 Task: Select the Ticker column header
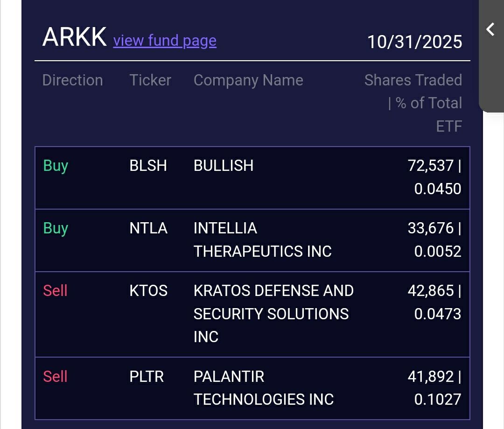coord(150,80)
